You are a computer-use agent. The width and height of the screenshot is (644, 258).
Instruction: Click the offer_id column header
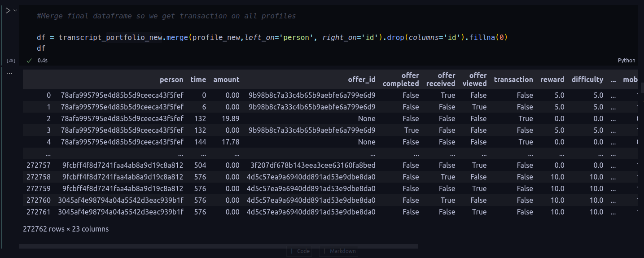[x=362, y=80]
